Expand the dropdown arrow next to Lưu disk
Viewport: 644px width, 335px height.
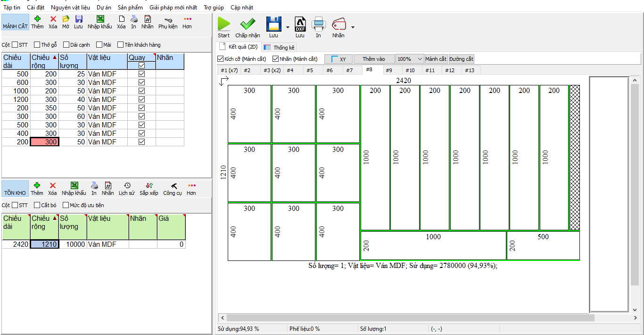[x=288, y=27]
